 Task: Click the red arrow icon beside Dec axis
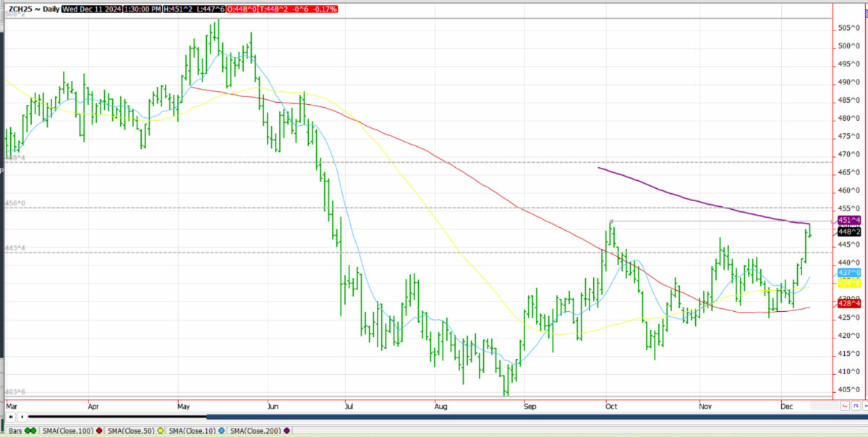click(845, 407)
